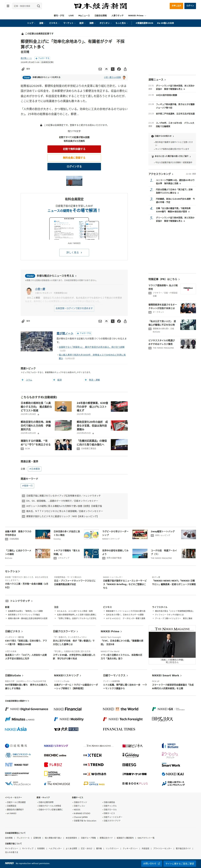Open the 速報ニュース heading link
201x868 pixels.
coord(157,80)
